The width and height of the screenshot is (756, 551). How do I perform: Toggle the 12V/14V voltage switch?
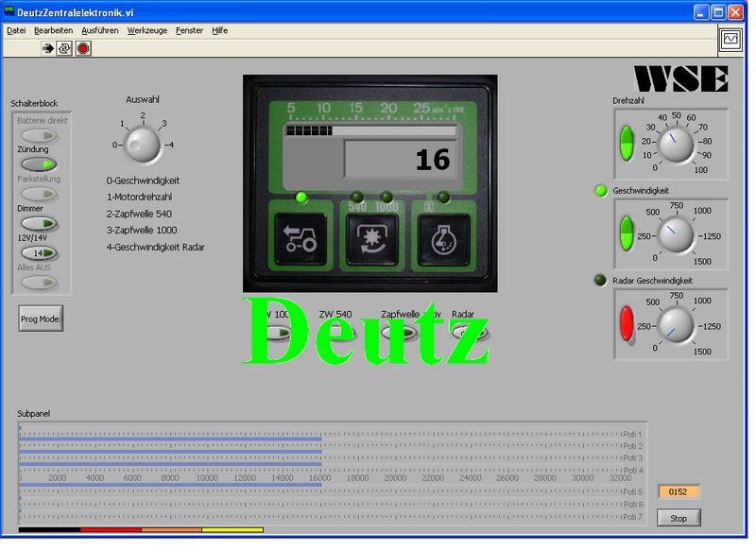click(x=40, y=253)
